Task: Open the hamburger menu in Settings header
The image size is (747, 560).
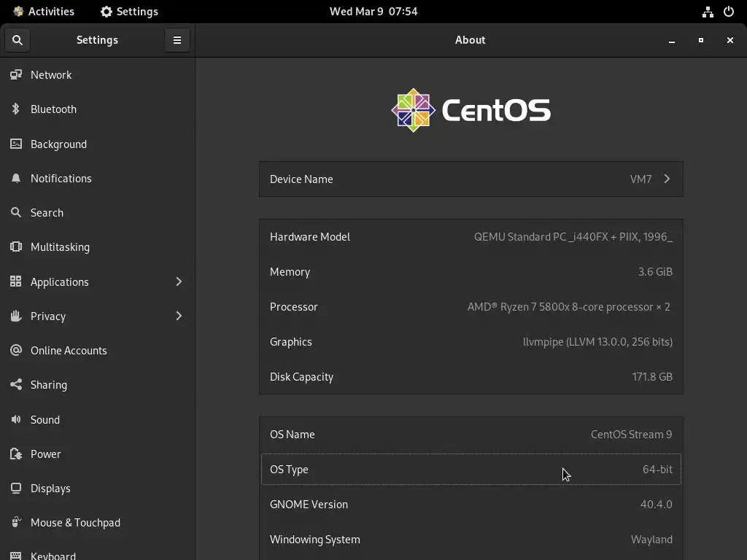Action: (177, 40)
